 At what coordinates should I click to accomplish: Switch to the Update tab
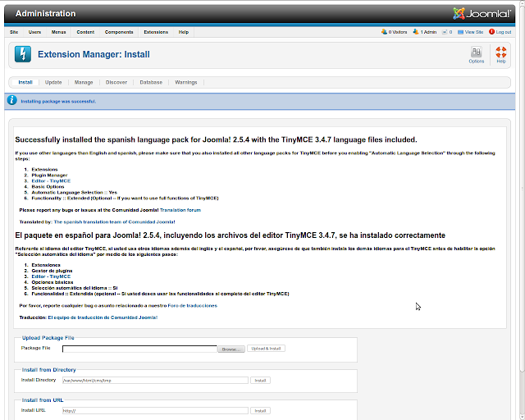53,82
